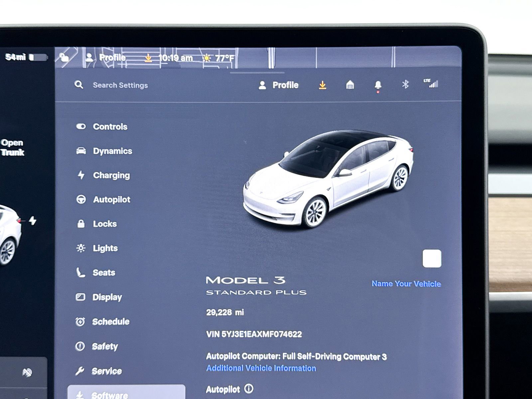Open the Locks settings via padlock icon
532x399 pixels.
(81, 223)
